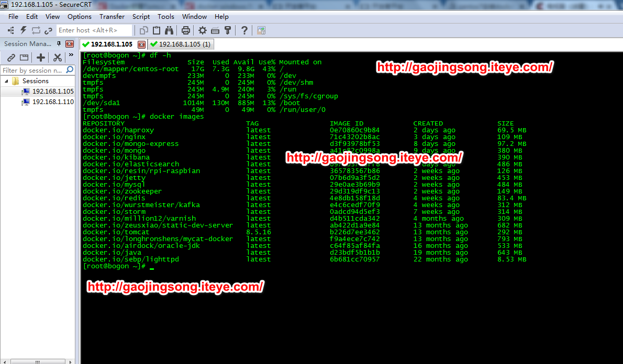Click the Help question mark icon
This screenshot has width=623, height=364.
point(244,30)
